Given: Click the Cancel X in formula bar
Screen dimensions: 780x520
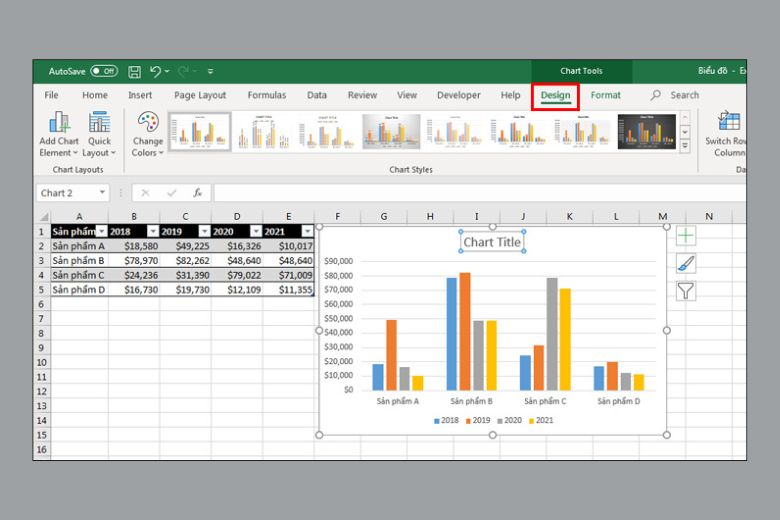Looking at the screenshot, I should coord(145,193).
